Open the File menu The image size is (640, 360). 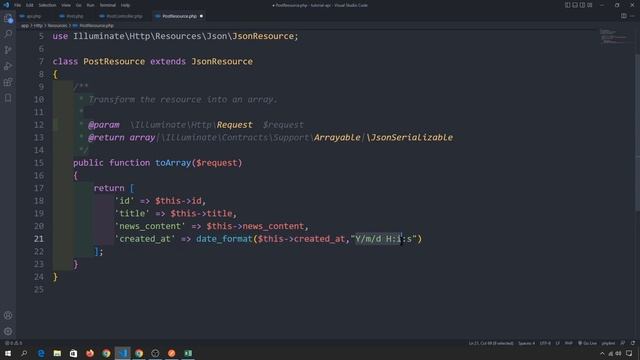tap(18, 5)
